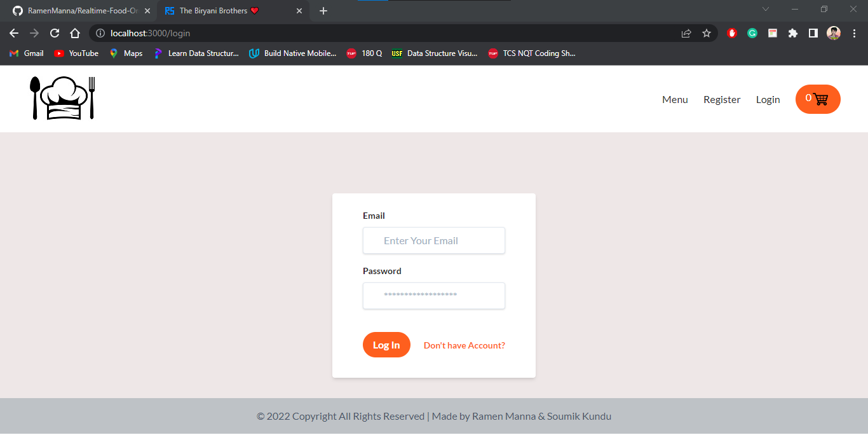Open the browser profile avatar

[x=833, y=33]
